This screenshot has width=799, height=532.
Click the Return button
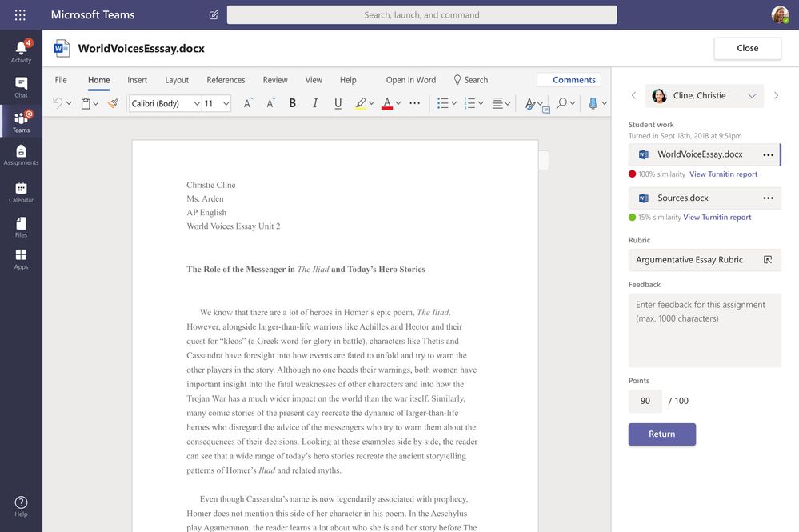coord(662,434)
